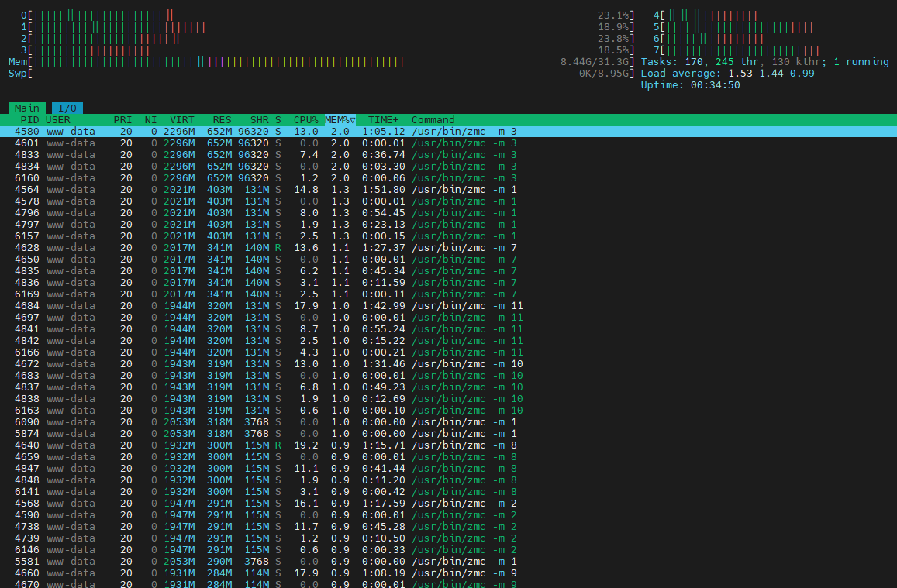The height and width of the screenshot is (588, 897).
Task: Sort by VIRT column header
Action: pyautogui.click(x=182, y=119)
